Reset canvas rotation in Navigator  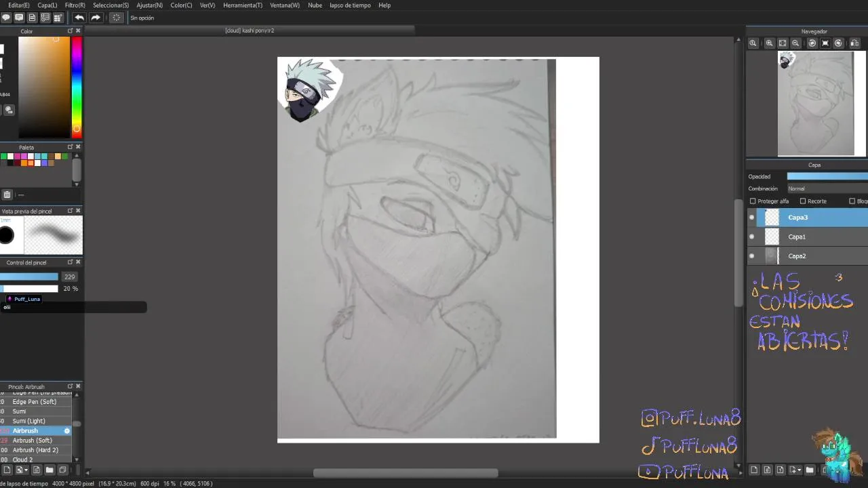(x=825, y=43)
